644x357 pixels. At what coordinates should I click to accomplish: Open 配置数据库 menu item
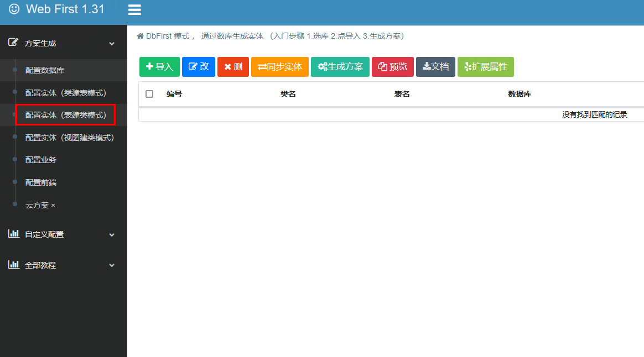[63, 70]
